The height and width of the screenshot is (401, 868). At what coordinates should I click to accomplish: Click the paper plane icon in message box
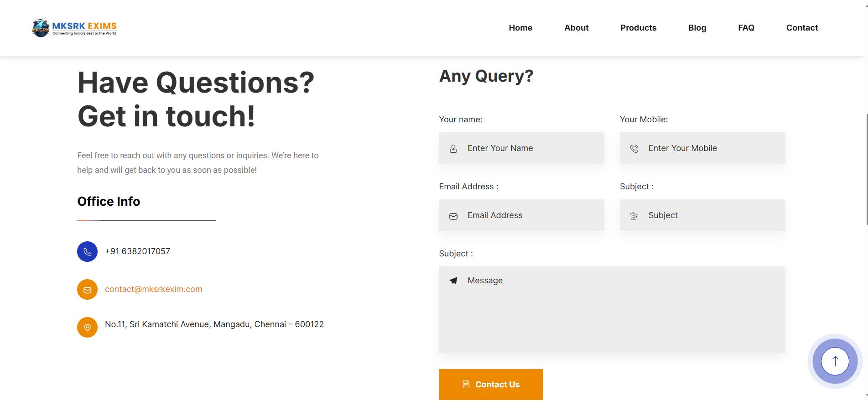pyautogui.click(x=453, y=281)
